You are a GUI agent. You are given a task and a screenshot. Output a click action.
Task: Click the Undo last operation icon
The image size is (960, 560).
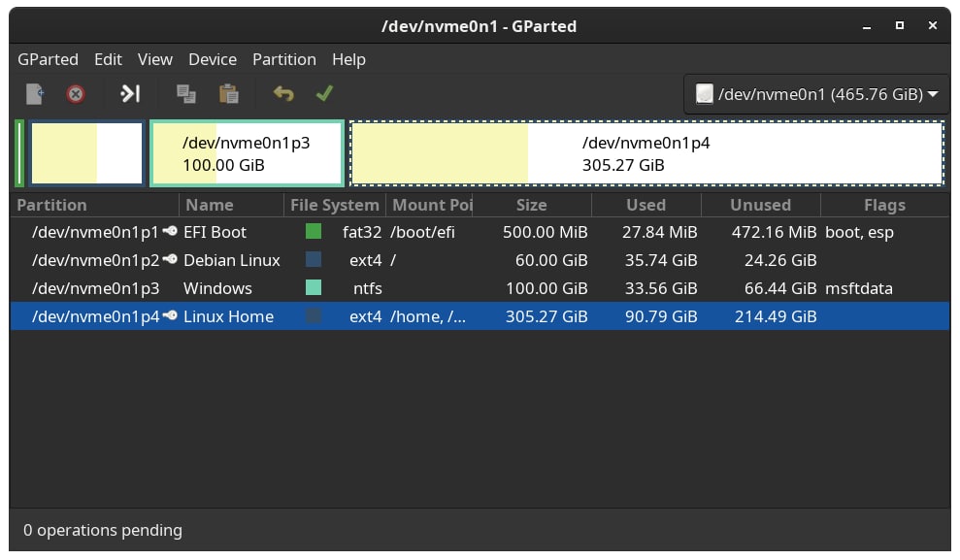click(282, 93)
